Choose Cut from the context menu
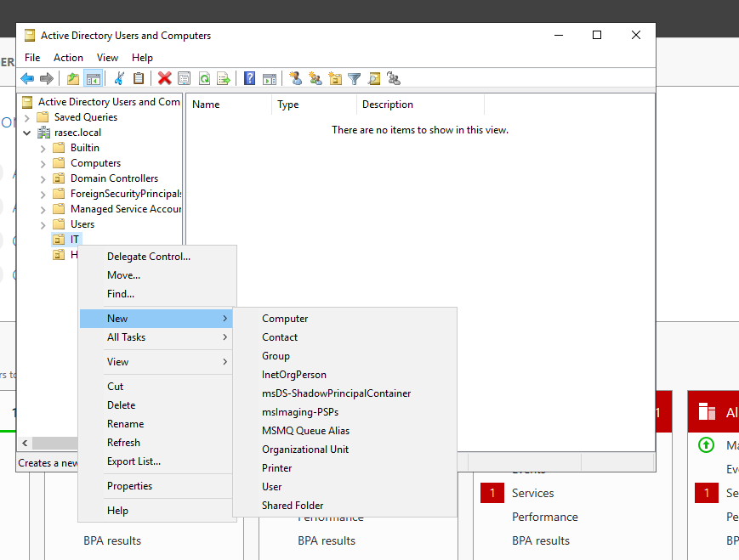Screen dimensions: 739x560 click(156, 386)
